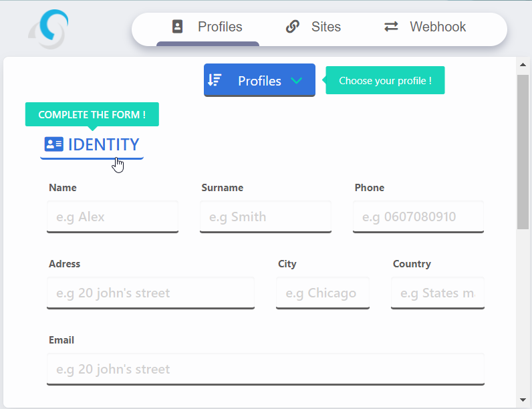Click the sort icon on the blue Profiles button
This screenshot has width=532, height=409.
pos(215,80)
